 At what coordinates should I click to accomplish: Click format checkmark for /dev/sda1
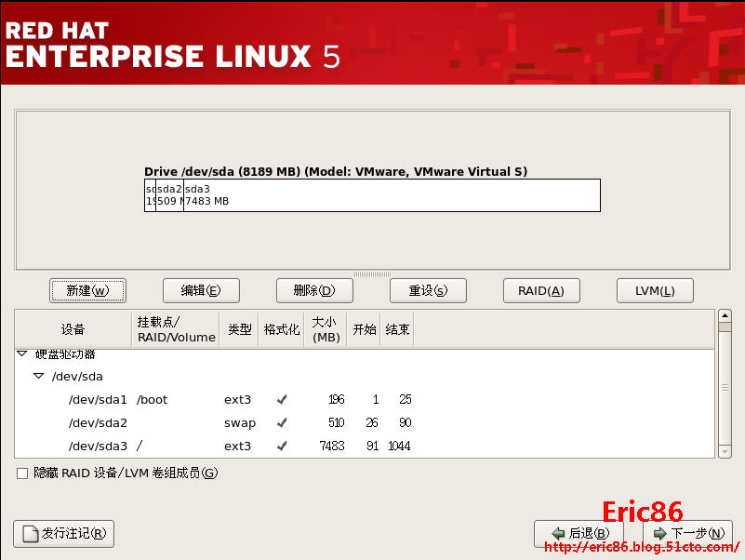282,399
